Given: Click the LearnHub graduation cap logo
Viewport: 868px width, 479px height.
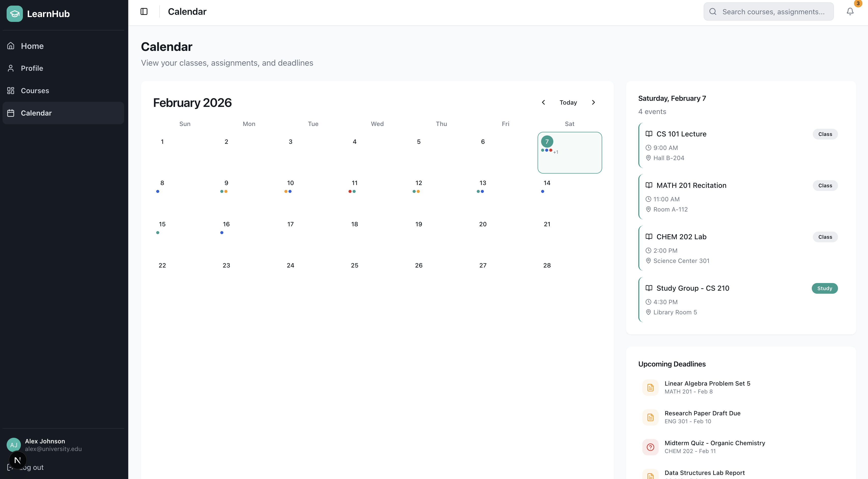Looking at the screenshot, I should (x=15, y=14).
